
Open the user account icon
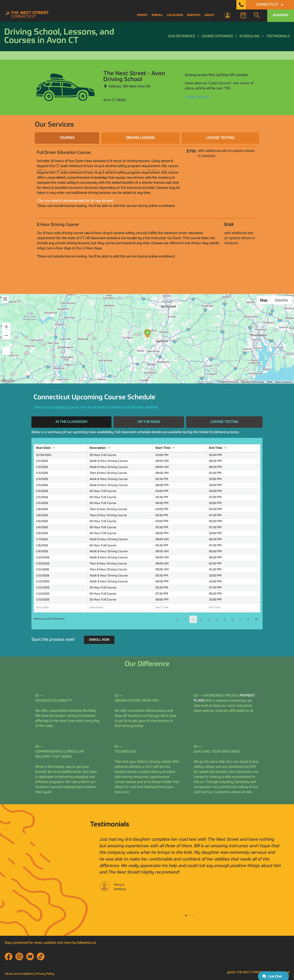pos(227,15)
